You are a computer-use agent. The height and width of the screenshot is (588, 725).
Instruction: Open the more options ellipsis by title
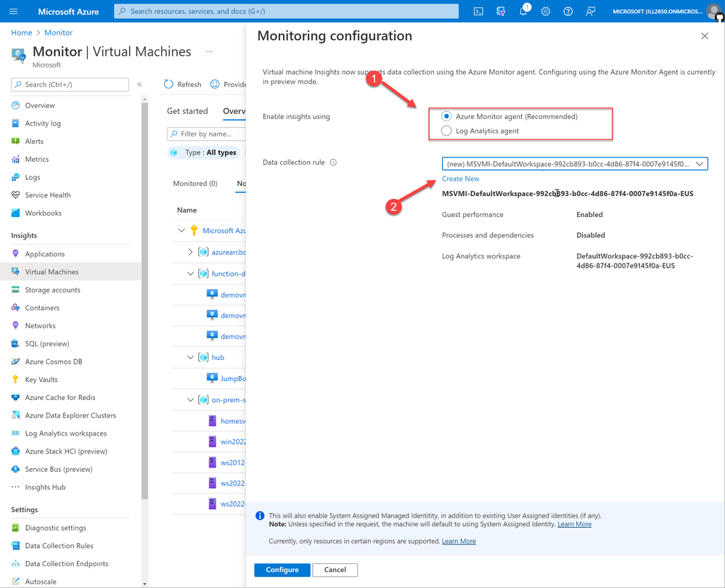click(209, 52)
